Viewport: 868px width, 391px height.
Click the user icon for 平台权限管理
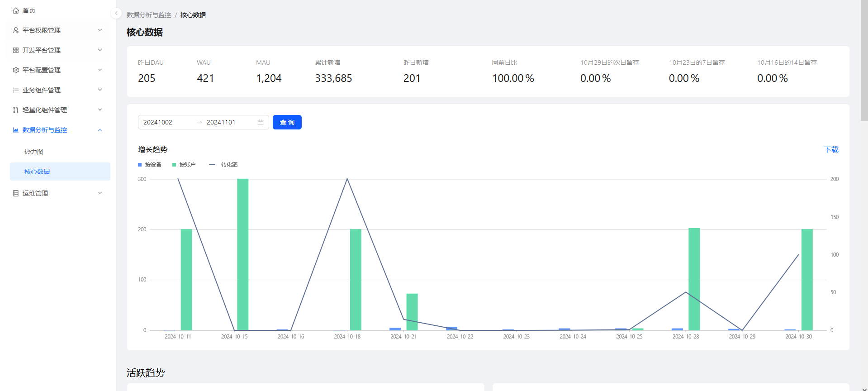coord(16,30)
